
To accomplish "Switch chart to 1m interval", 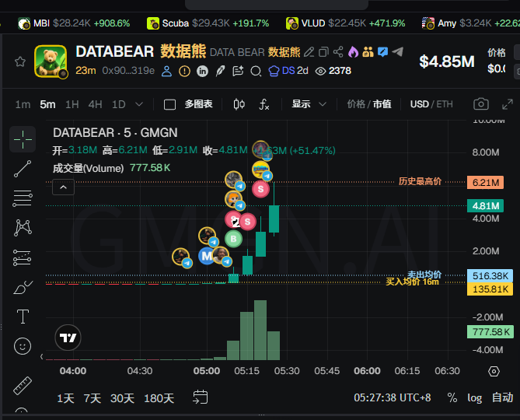I will click(x=23, y=104).
